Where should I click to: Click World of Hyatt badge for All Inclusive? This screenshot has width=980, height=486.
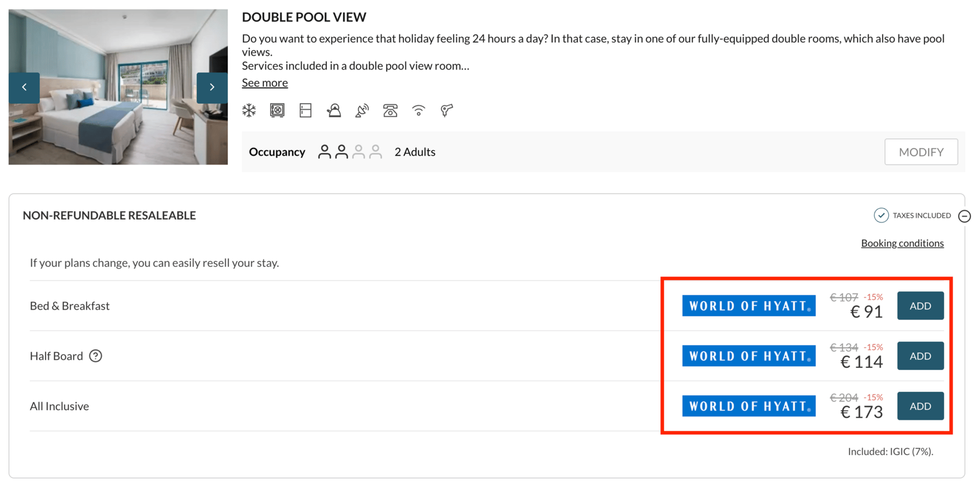click(749, 406)
